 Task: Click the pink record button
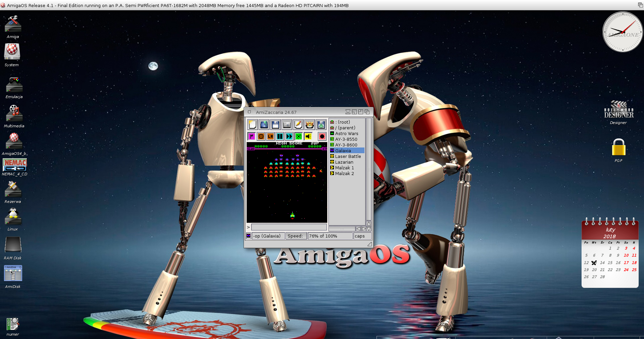(322, 136)
